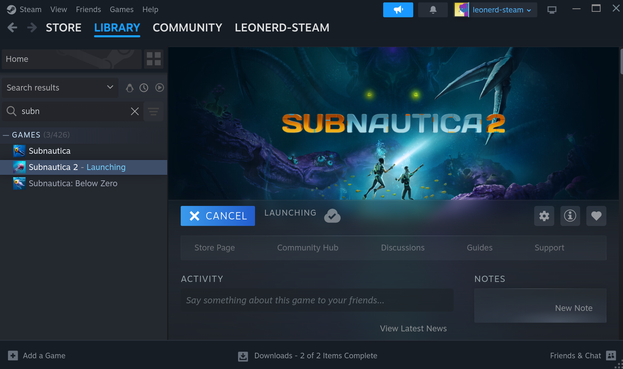Open the Help menu
Viewport: 623px width, 369px height.
click(x=150, y=9)
